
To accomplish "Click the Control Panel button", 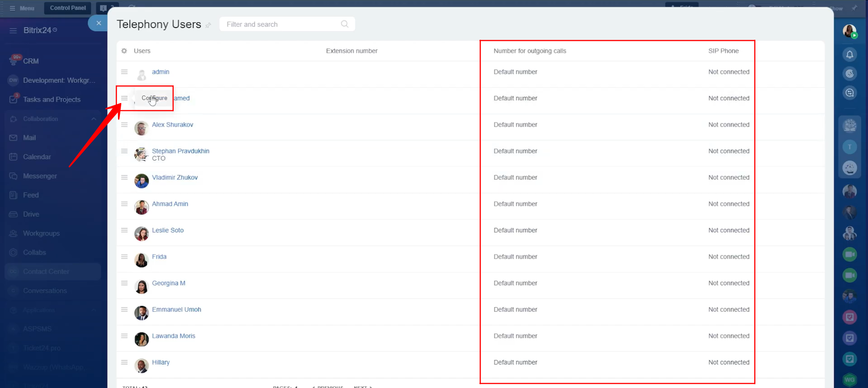I will (x=68, y=8).
